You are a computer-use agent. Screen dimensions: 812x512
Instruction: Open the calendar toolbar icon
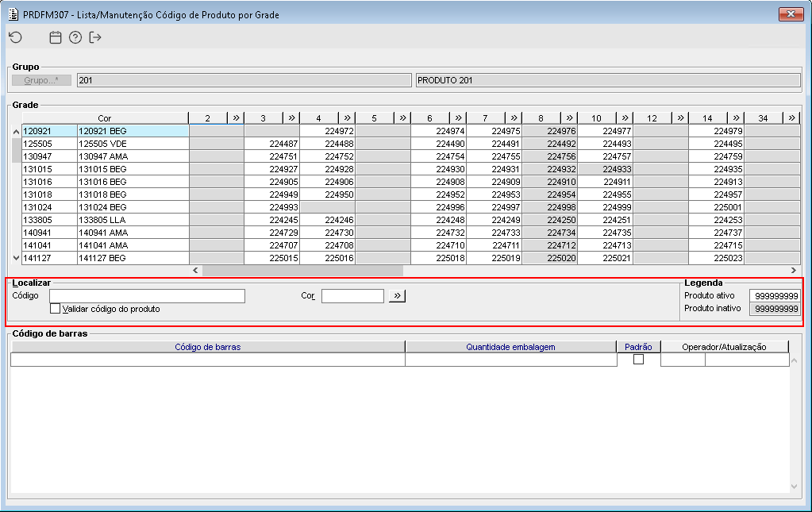coord(56,37)
